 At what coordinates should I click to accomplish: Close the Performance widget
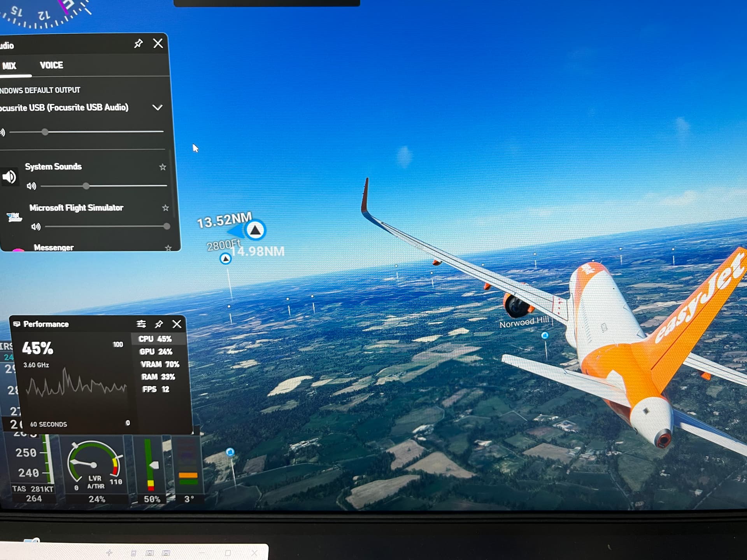(x=177, y=324)
